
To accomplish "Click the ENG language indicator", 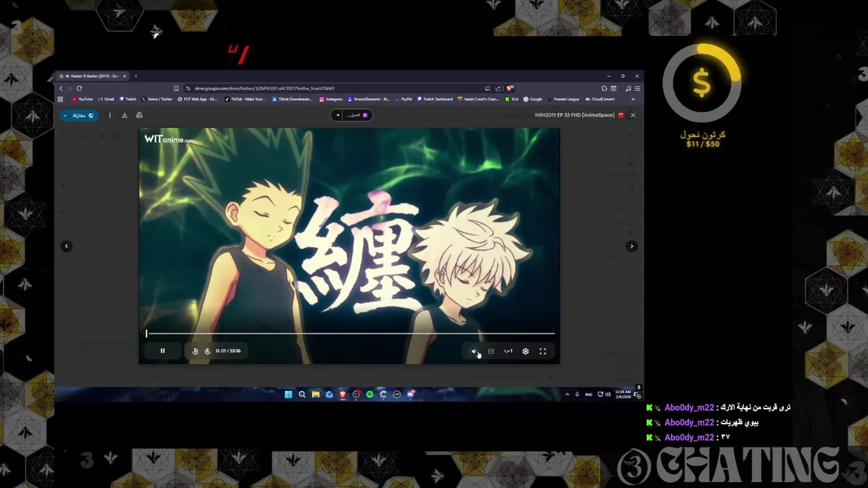I will pos(589,394).
